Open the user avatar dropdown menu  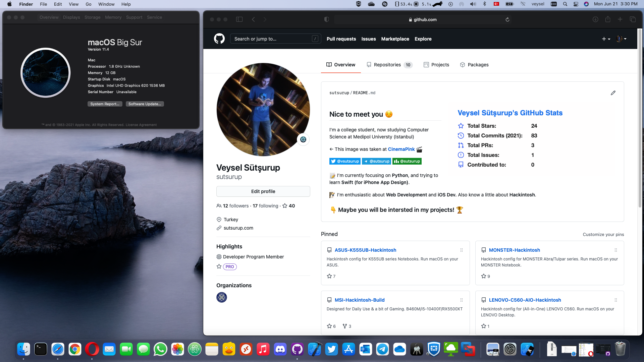(621, 39)
